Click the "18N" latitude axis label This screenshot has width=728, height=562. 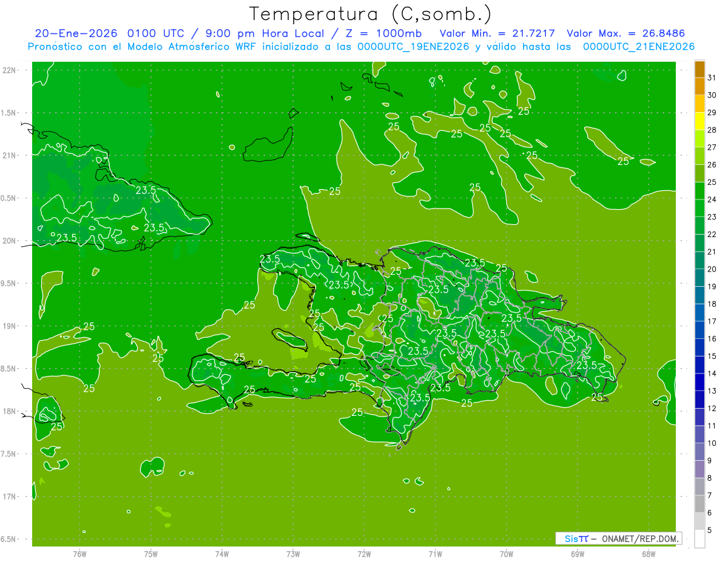click(10, 411)
